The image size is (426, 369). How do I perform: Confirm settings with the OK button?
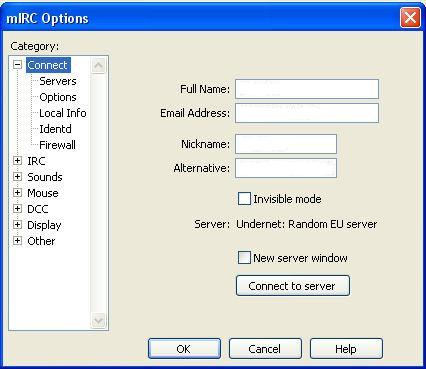click(184, 349)
